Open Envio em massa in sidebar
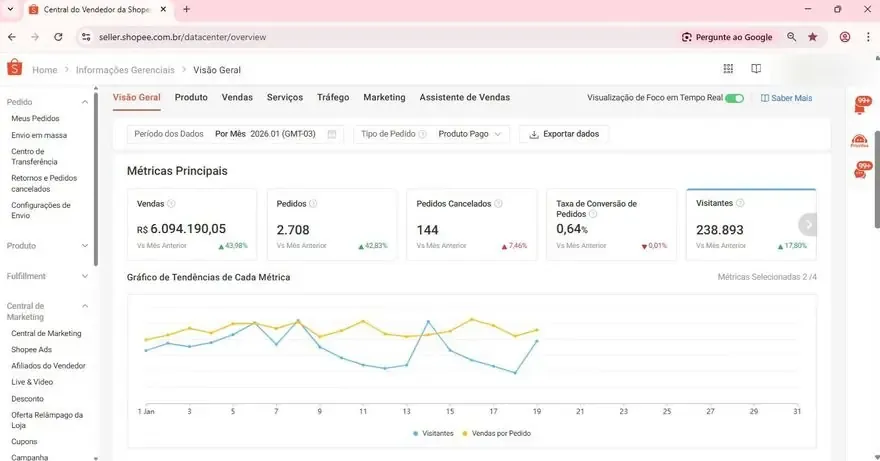The width and height of the screenshot is (880, 461). point(39,135)
